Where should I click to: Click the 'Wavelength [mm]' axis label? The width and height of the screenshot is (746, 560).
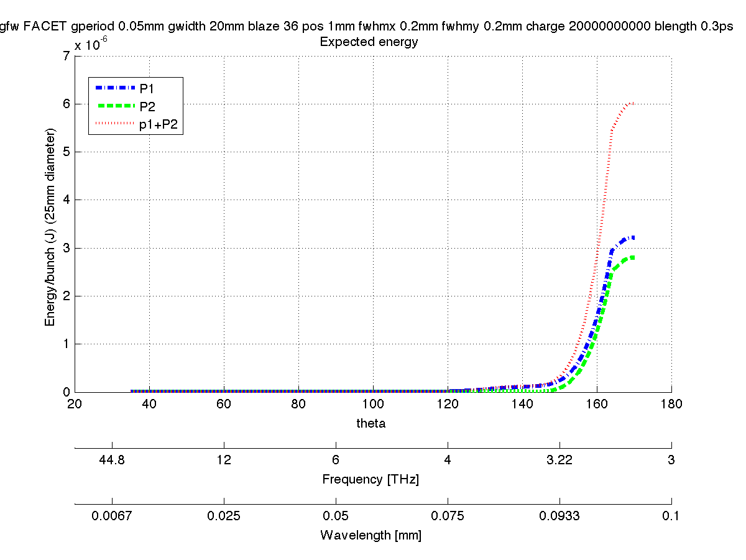pyautogui.click(x=371, y=535)
